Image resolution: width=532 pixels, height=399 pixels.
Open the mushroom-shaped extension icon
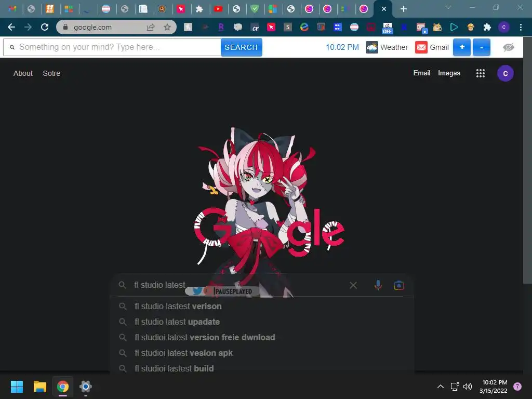471,27
